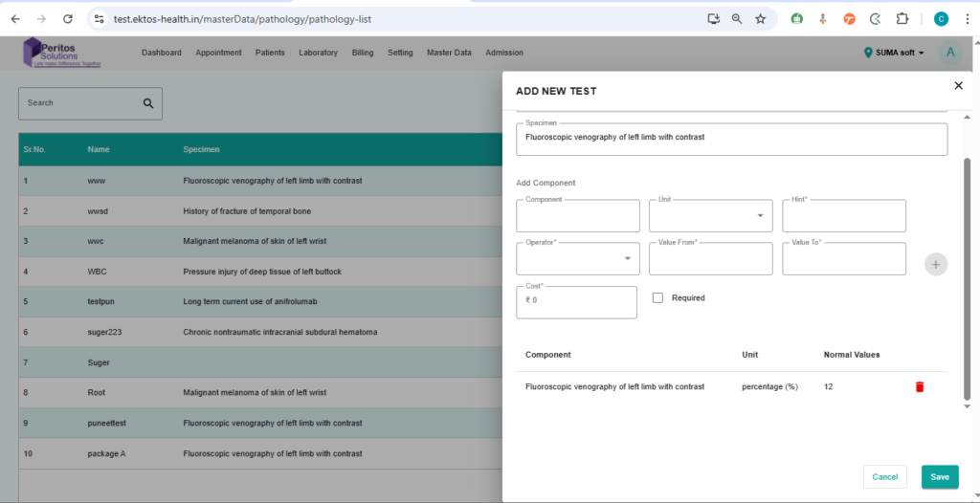Open browser extensions puzzle icon
980x503 pixels.
point(902,18)
